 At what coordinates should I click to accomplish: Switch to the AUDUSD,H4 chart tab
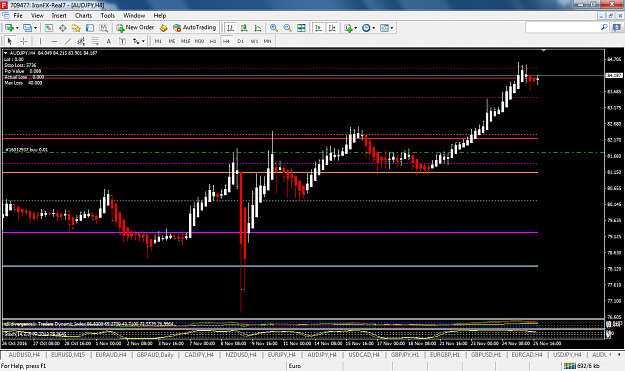click(x=24, y=355)
